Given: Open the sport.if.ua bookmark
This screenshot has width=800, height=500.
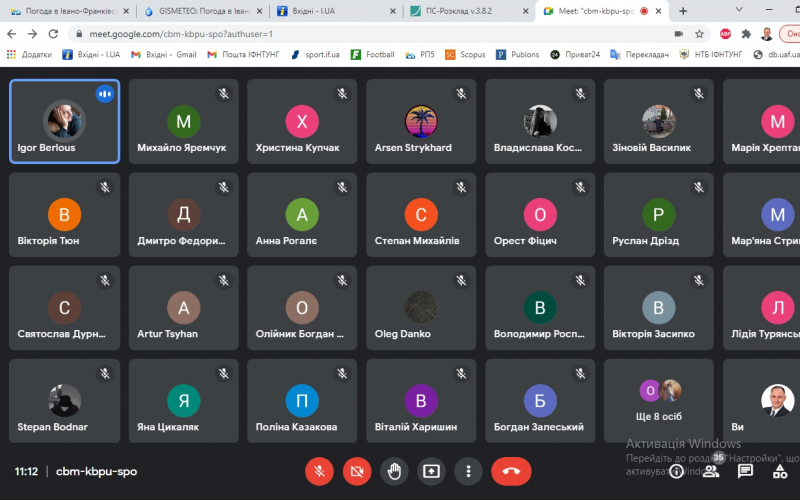Looking at the screenshot, I should pyautogui.click(x=315, y=54).
